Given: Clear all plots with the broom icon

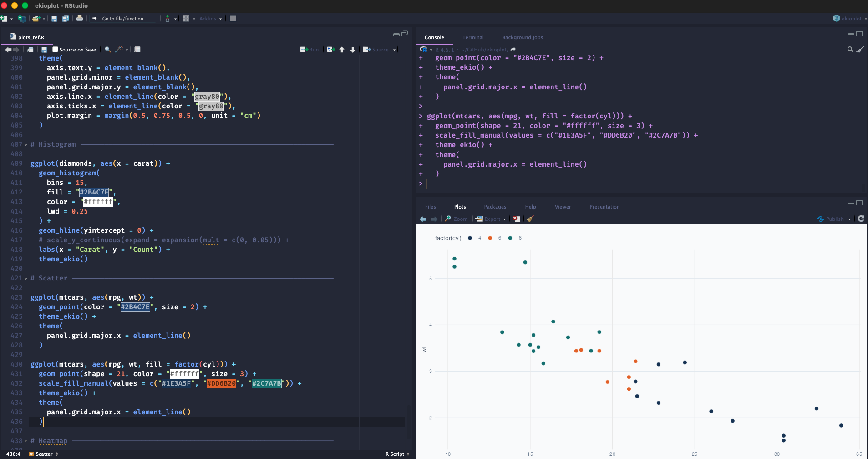Looking at the screenshot, I should point(530,219).
